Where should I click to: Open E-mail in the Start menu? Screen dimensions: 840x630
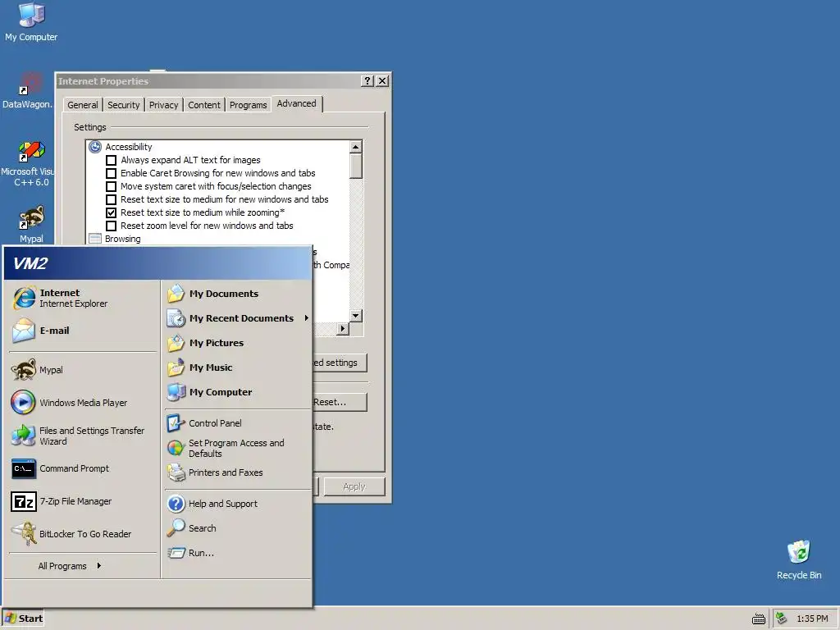click(x=83, y=331)
